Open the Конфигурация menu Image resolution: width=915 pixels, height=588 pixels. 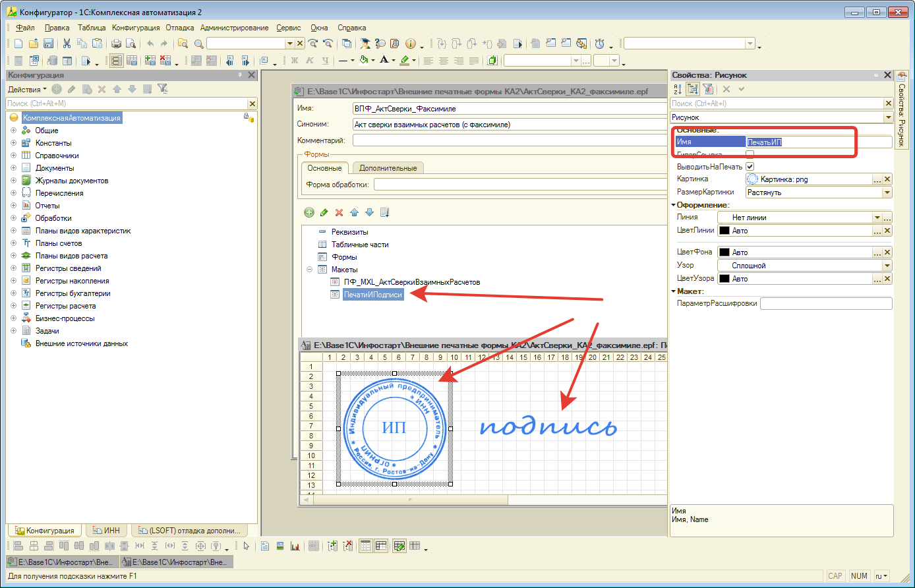point(136,28)
